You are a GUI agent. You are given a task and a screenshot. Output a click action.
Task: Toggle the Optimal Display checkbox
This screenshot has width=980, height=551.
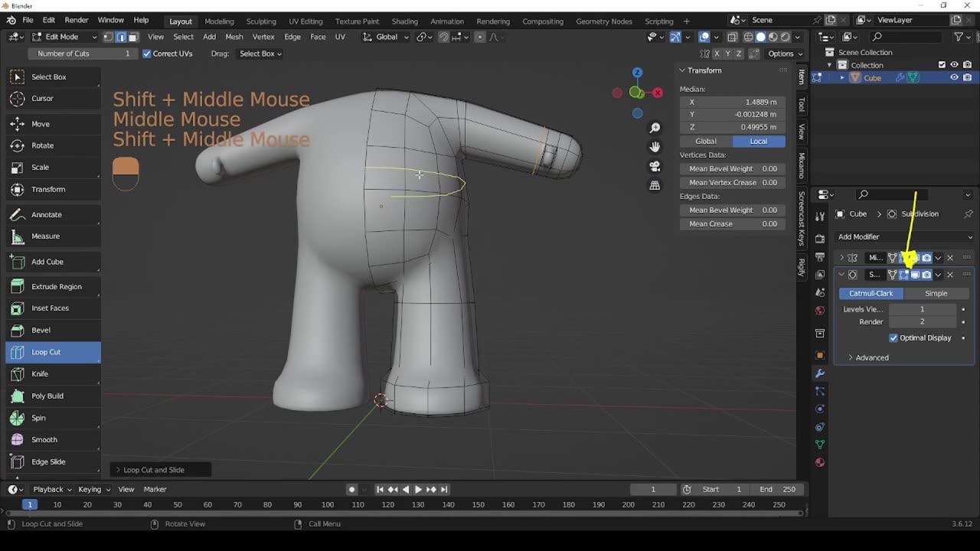[893, 337]
